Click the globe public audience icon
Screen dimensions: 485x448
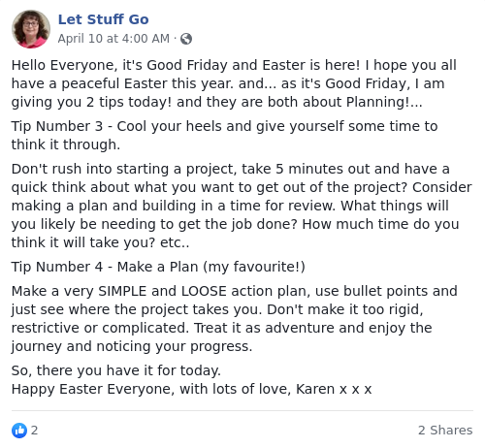(x=186, y=39)
